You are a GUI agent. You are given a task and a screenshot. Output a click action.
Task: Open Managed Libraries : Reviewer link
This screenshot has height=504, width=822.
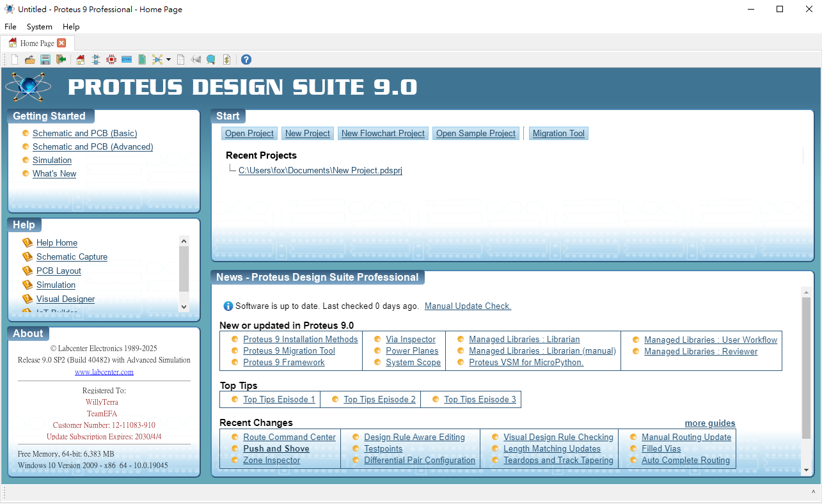(700, 351)
